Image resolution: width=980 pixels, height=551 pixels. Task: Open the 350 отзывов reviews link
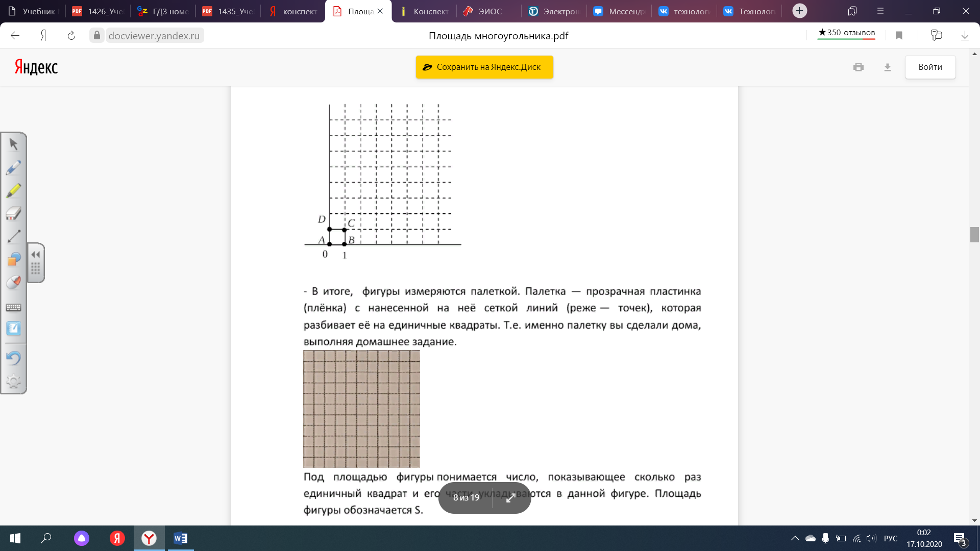pos(847,33)
